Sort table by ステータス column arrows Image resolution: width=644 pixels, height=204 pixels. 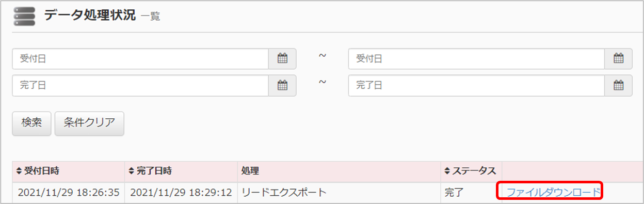447,171
